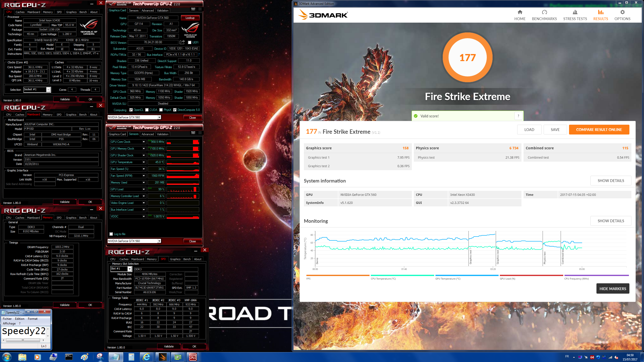The image size is (644, 362).
Task: Open the hamburger menu in GPU-Z Graphics Card window
Action: [x=200, y=9]
